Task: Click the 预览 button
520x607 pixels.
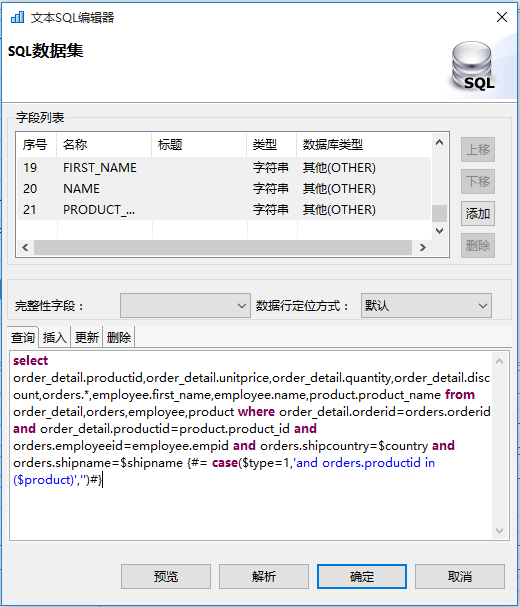Action: [166, 576]
